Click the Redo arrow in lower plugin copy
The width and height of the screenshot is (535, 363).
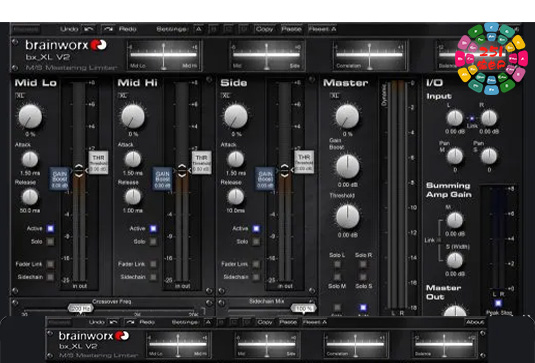[x=130, y=322]
